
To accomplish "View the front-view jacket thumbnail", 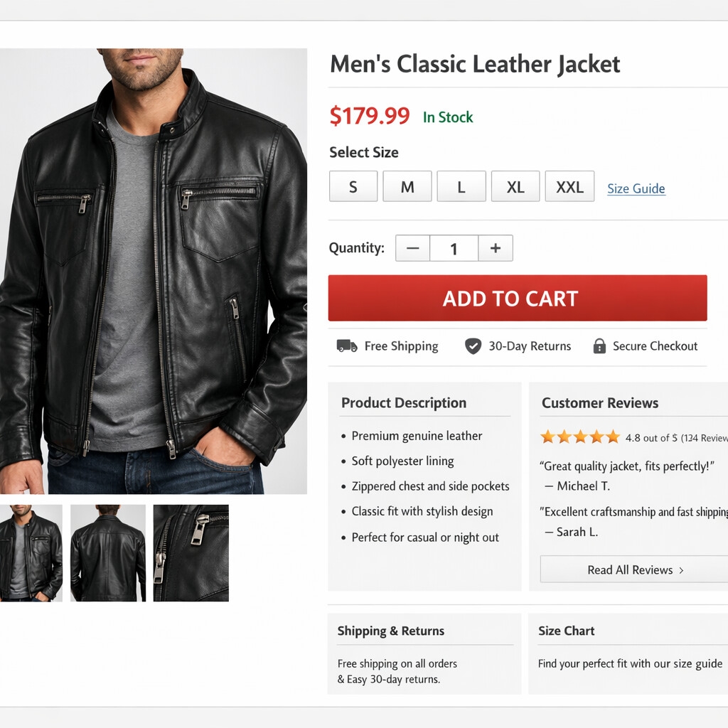I will (x=31, y=552).
